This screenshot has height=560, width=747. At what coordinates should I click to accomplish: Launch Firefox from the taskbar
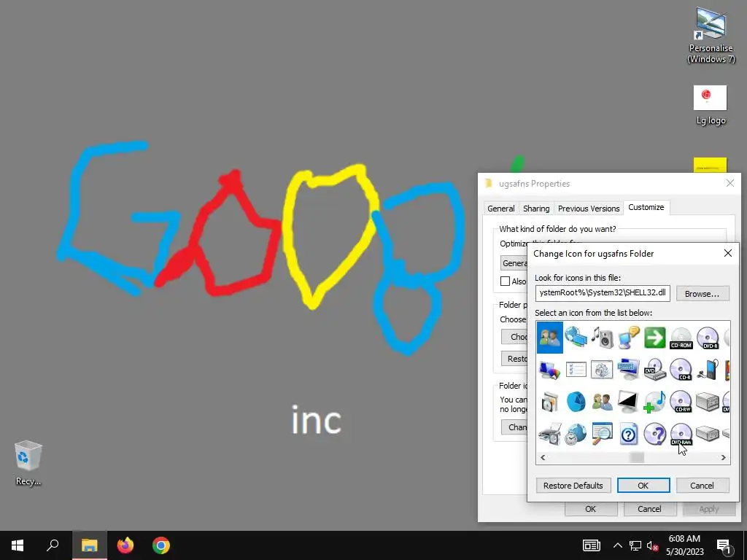click(x=125, y=545)
